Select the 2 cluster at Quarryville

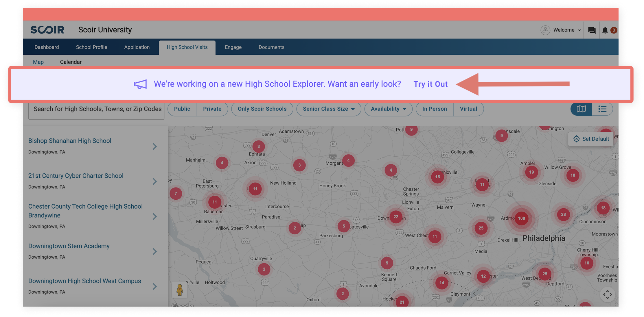click(x=264, y=269)
